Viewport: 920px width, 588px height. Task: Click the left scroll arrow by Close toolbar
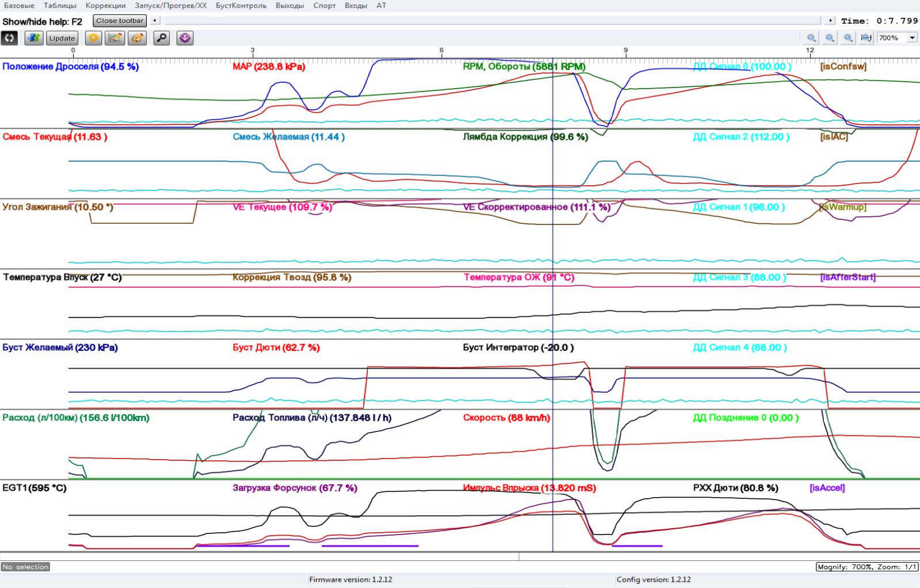click(154, 21)
